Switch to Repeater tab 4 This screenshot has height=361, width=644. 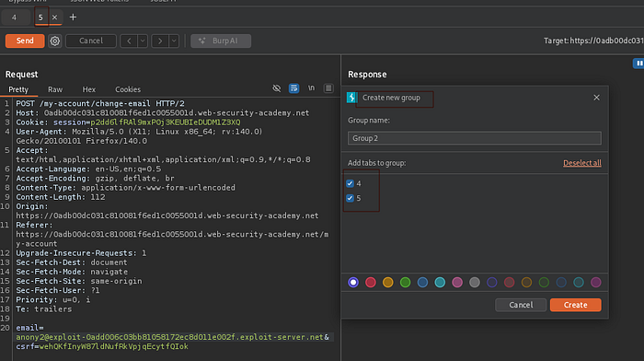[15, 17]
